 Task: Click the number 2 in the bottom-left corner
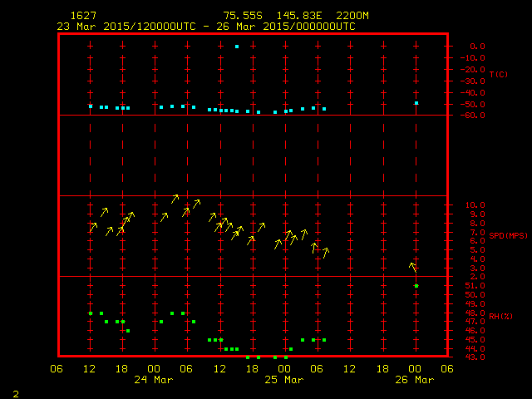[x=15, y=392]
